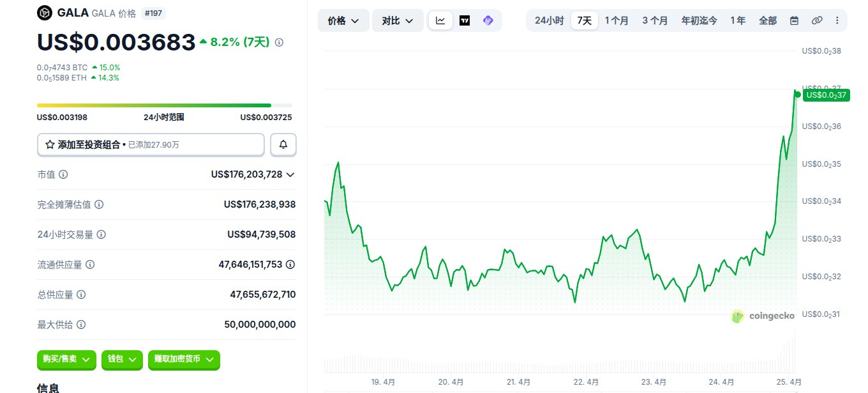This screenshot has width=868, height=393.
Task: Click the US$0.0₂38 y-axis label
Action: [x=821, y=51]
